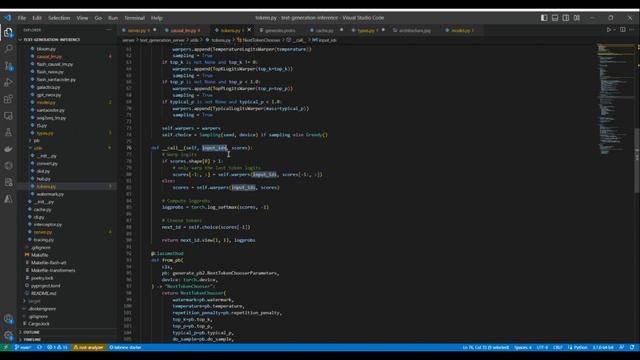Click the Run Python File play button
Image resolution: width=640 pixels, height=360 pixels.
[608, 30]
